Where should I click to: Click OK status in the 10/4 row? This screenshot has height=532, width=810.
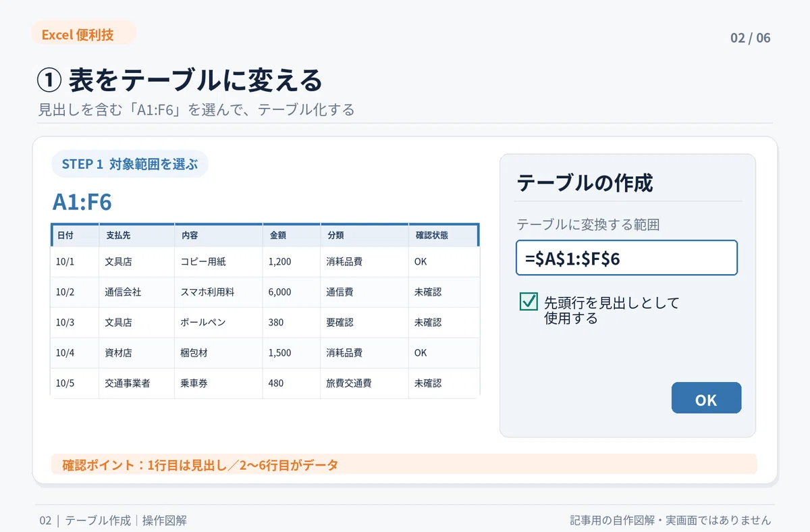pos(444,353)
